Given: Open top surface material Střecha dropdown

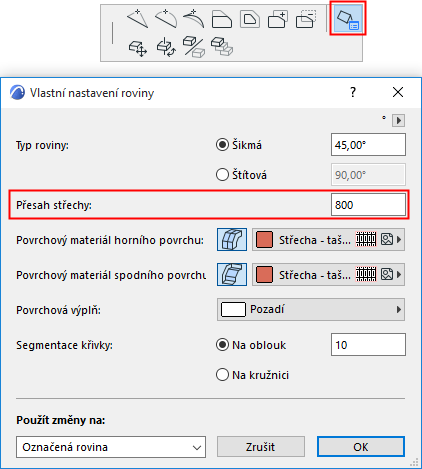Looking at the screenshot, I should point(328,239).
